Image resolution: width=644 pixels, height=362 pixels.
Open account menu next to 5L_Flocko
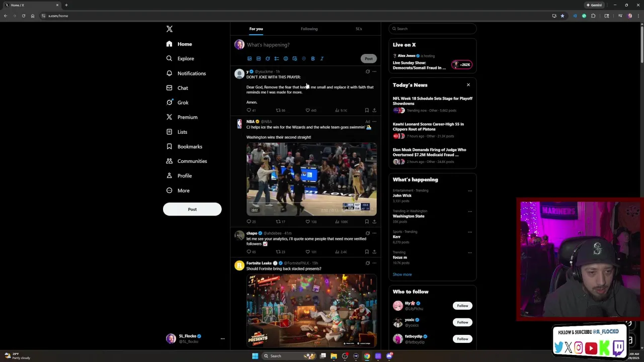pyautogui.click(x=222, y=339)
